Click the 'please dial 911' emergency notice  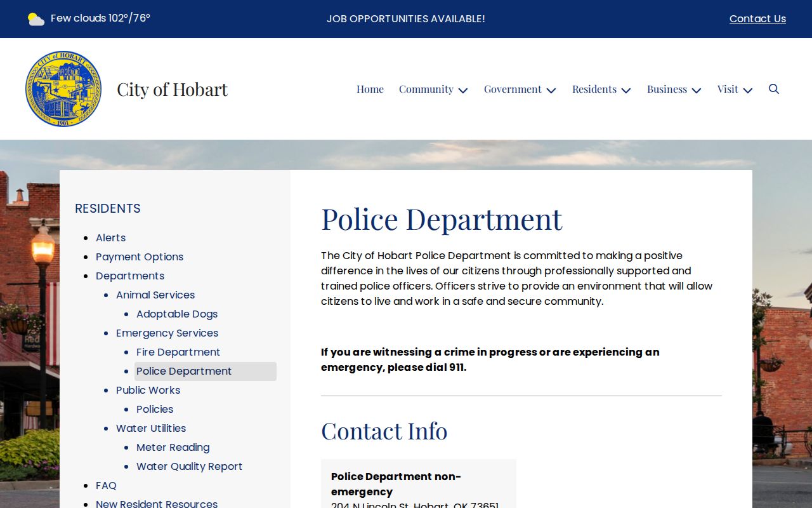tap(490, 359)
